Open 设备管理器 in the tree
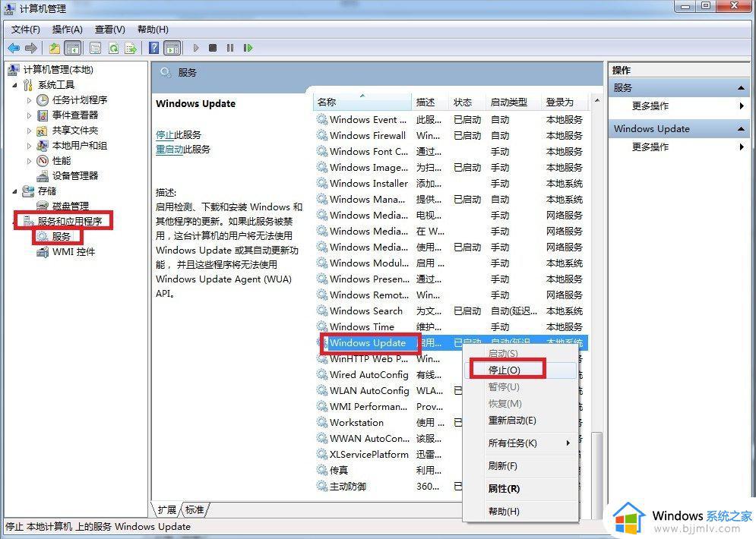This screenshot has height=539, width=756. pos(74,176)
